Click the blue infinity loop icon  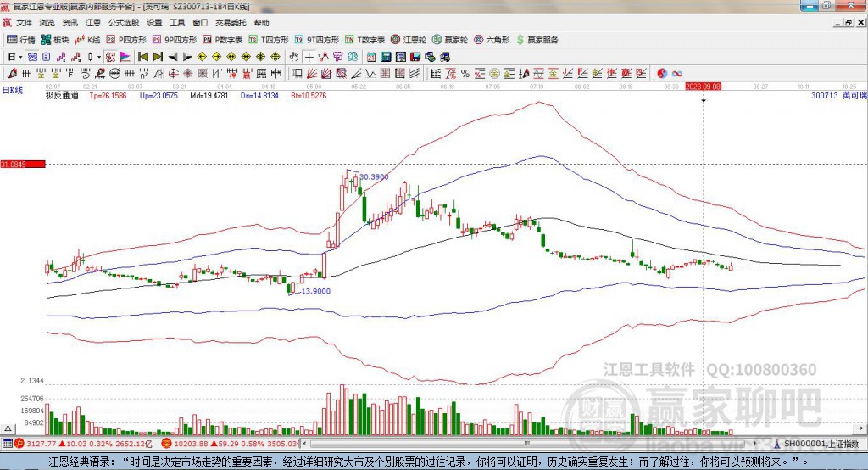pyautogui.click(x=676, y=73)
